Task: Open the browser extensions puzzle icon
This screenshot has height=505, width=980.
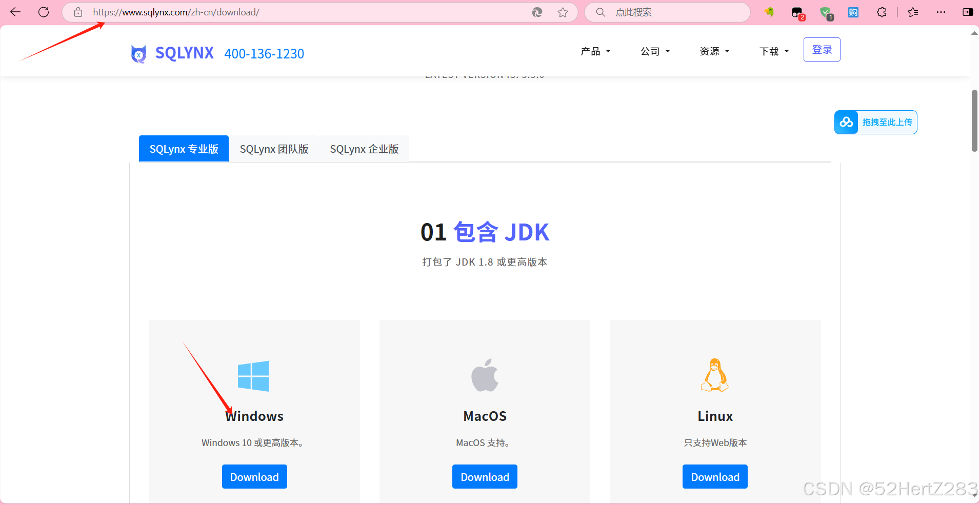Action: coord(882,12)
